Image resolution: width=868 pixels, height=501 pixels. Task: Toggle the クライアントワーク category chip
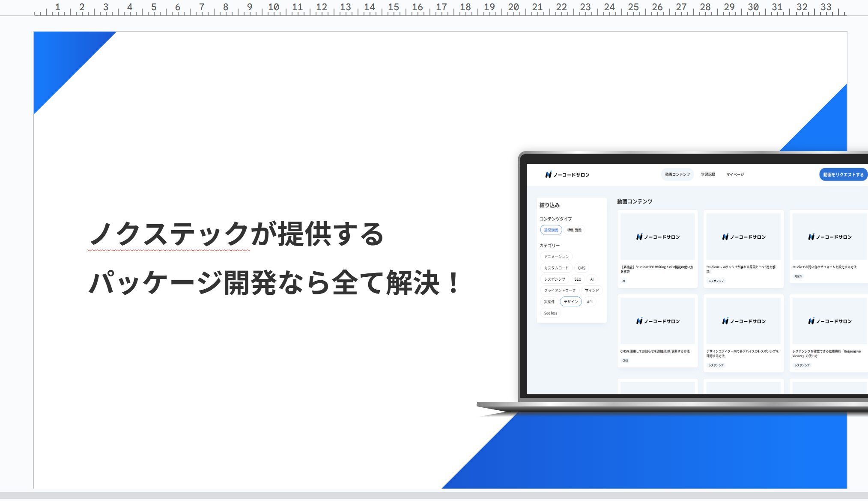pyautogui.click(x=560, y=291)
